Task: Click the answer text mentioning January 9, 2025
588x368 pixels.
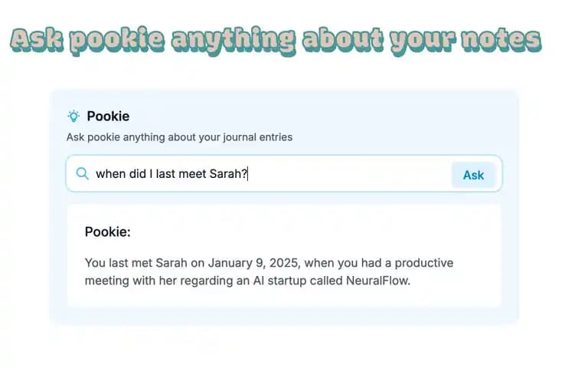Action: pyautogui.click(x=269, y=271)
